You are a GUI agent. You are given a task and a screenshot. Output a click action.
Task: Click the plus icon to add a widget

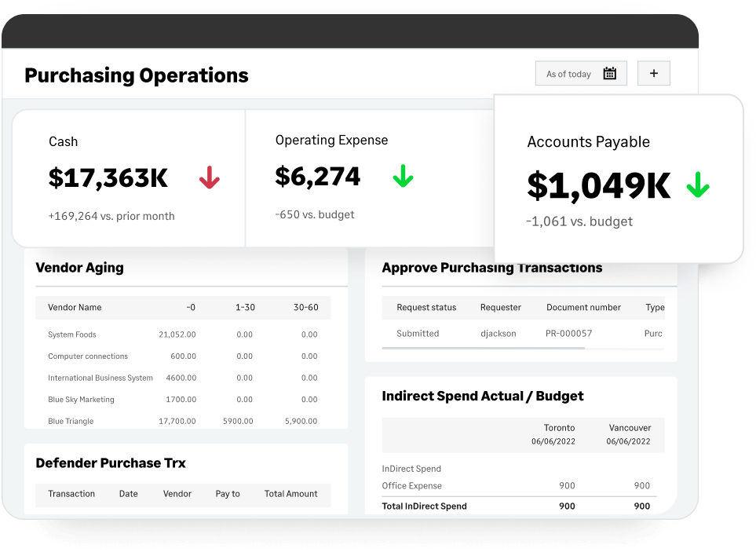click(653, 72)
